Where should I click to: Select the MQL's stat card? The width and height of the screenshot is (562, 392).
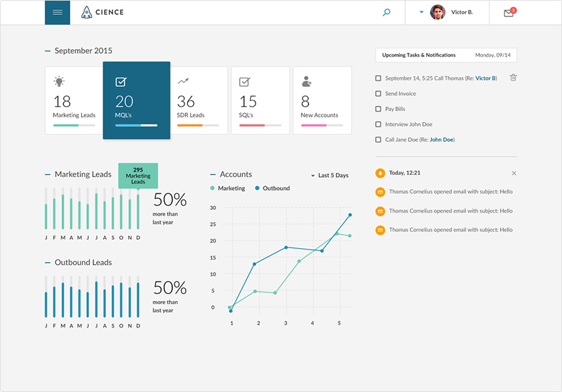137,101
